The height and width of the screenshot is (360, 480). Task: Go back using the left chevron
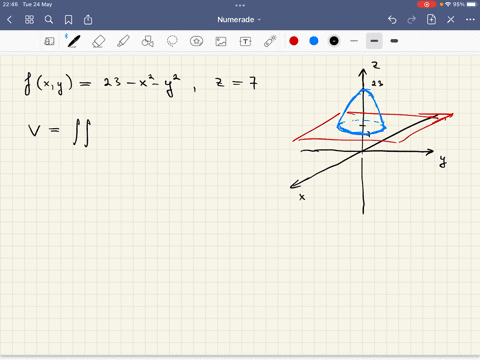9,20
